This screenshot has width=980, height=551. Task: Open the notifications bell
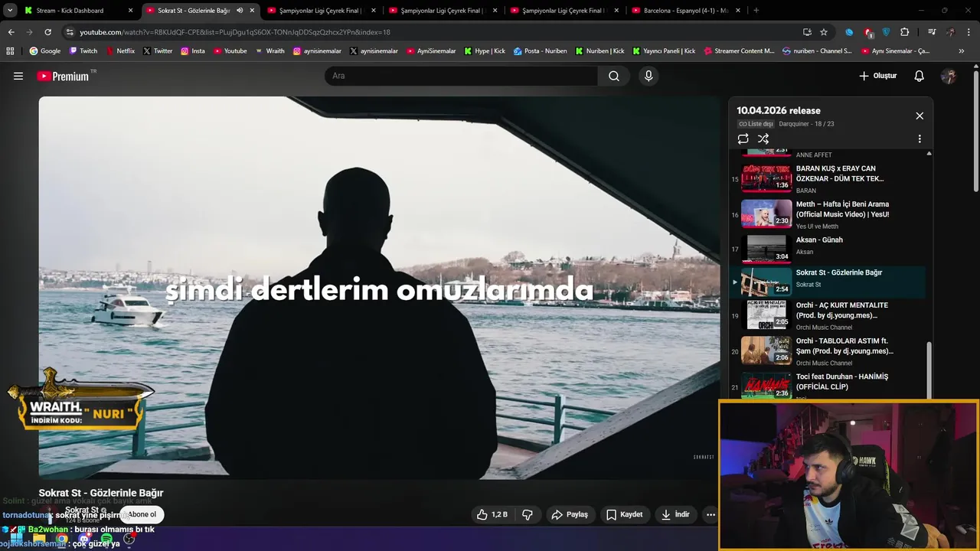point(920,76)
